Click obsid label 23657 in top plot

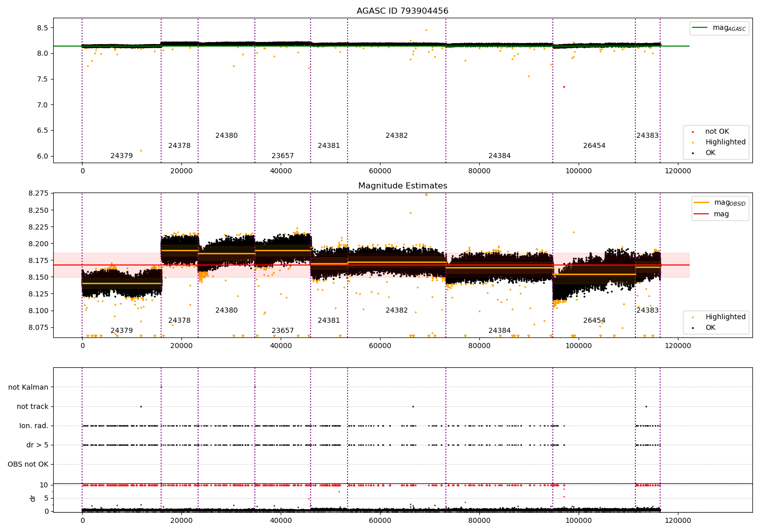(283, 156)
